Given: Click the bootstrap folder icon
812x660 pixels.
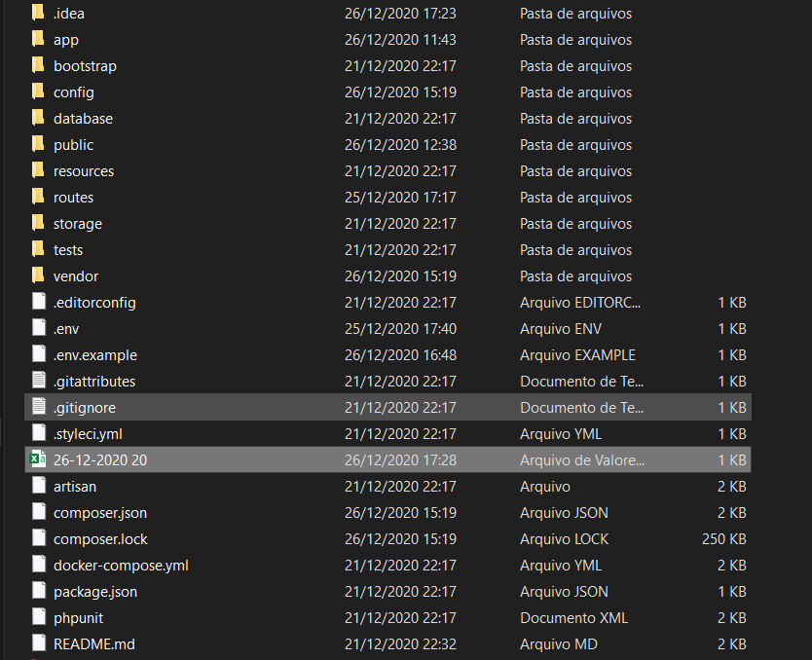Looking at the screenshot, I should pyautogui.click(x=38, y=65).
